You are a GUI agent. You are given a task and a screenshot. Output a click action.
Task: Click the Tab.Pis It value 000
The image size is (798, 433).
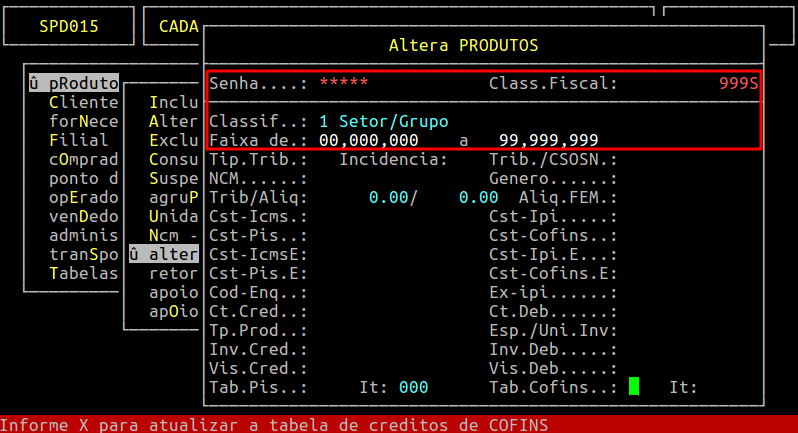coord(413,387)
